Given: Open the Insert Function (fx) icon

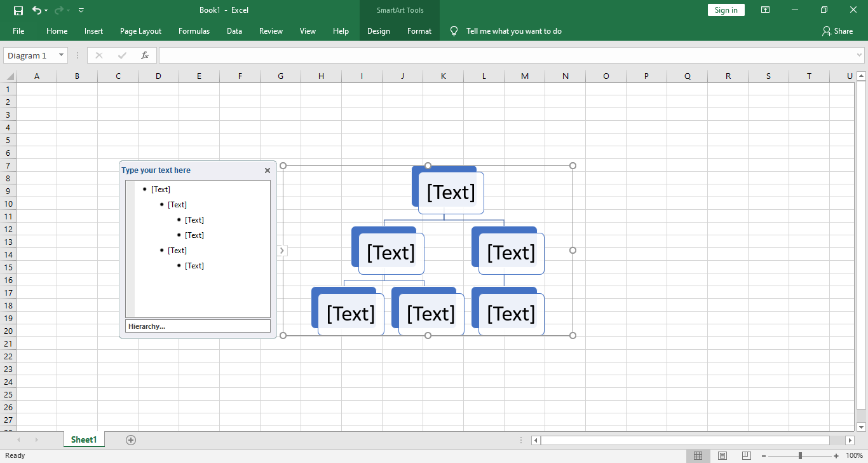Looking at the screenshot, I should click(145, 55).
